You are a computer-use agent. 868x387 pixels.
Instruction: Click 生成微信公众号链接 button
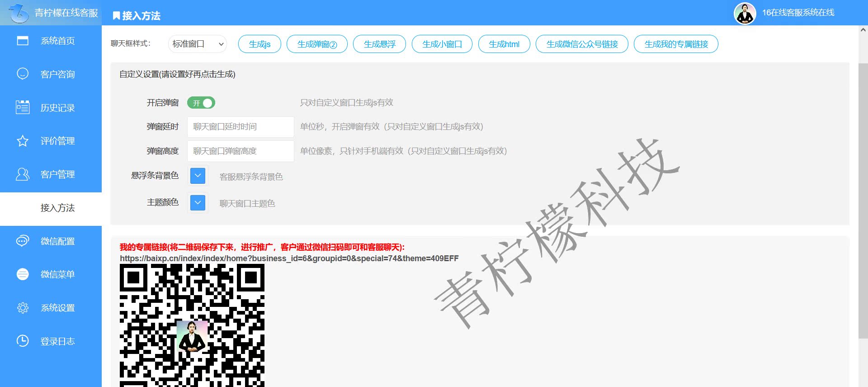(582, 44)
